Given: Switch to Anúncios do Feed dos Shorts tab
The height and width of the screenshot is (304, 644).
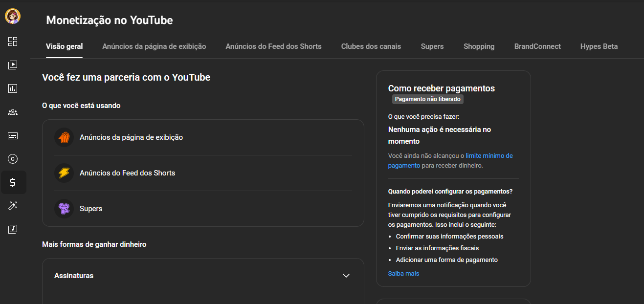Looking at the screenshot, I should (273, 46).
